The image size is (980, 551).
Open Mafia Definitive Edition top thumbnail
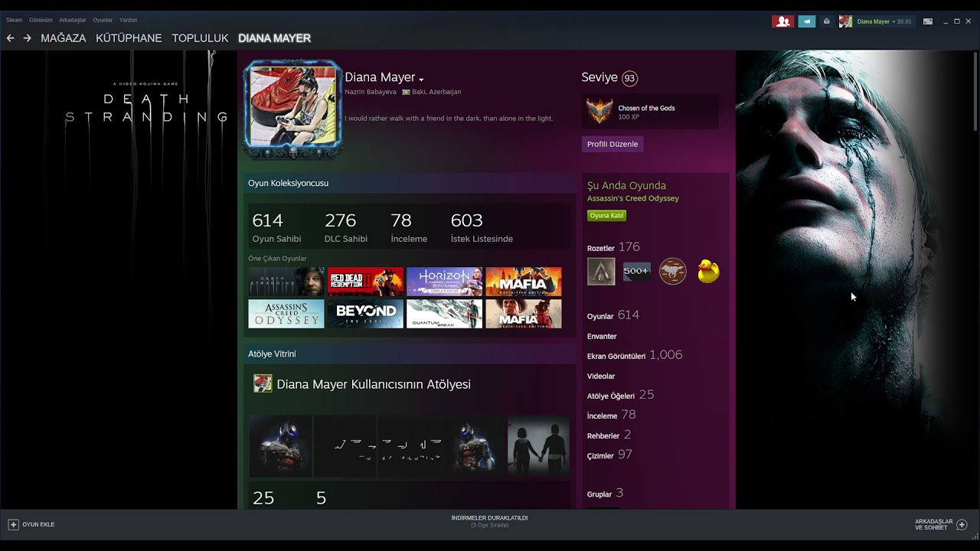[524, 282]
